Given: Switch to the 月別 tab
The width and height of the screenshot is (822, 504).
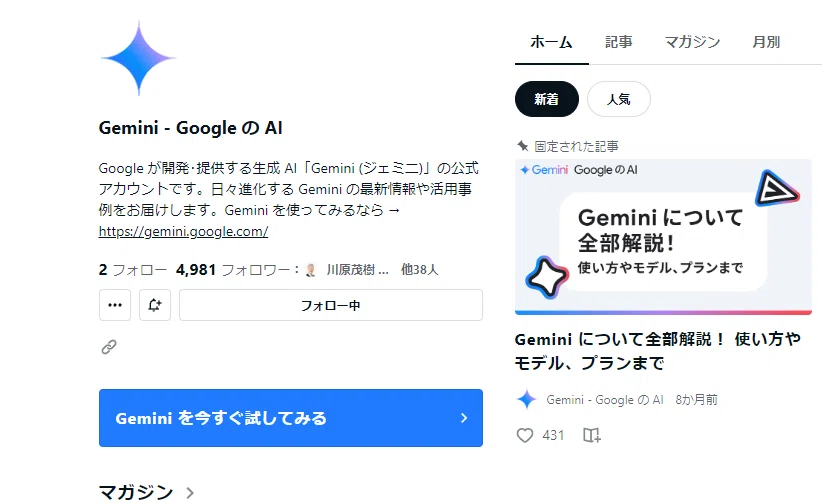Looking at the screenshot, I should point(766,42).
